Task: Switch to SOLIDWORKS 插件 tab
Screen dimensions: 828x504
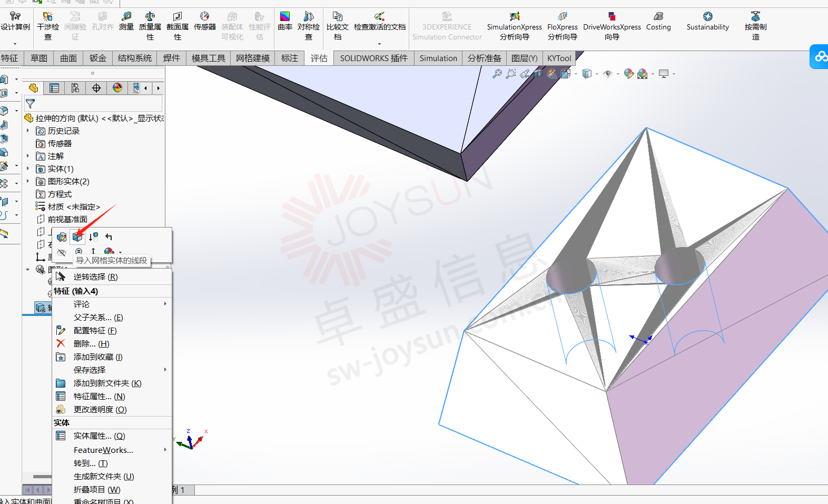Action: click(x=373, y=58)
